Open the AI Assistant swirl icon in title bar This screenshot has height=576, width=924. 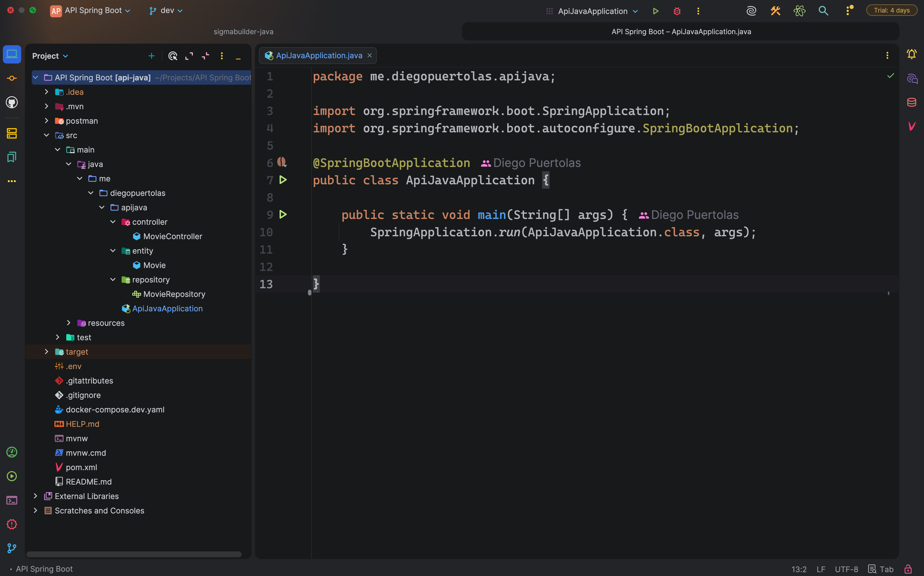click(751, 11)
